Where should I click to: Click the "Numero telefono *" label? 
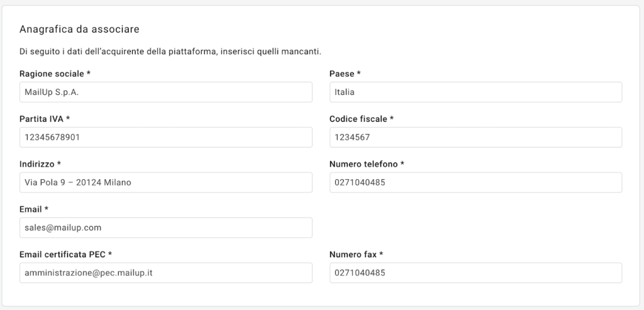[367, 164]
